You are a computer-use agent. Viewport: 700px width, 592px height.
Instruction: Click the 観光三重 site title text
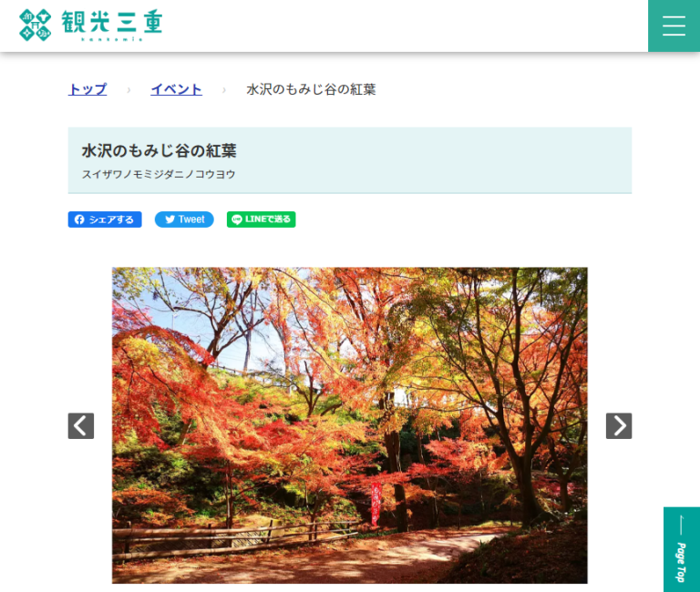click(111, 22)
